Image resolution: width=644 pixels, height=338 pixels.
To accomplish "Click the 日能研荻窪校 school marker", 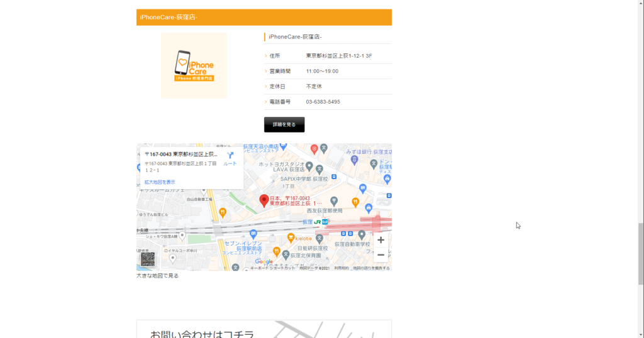I will [319, 240].
